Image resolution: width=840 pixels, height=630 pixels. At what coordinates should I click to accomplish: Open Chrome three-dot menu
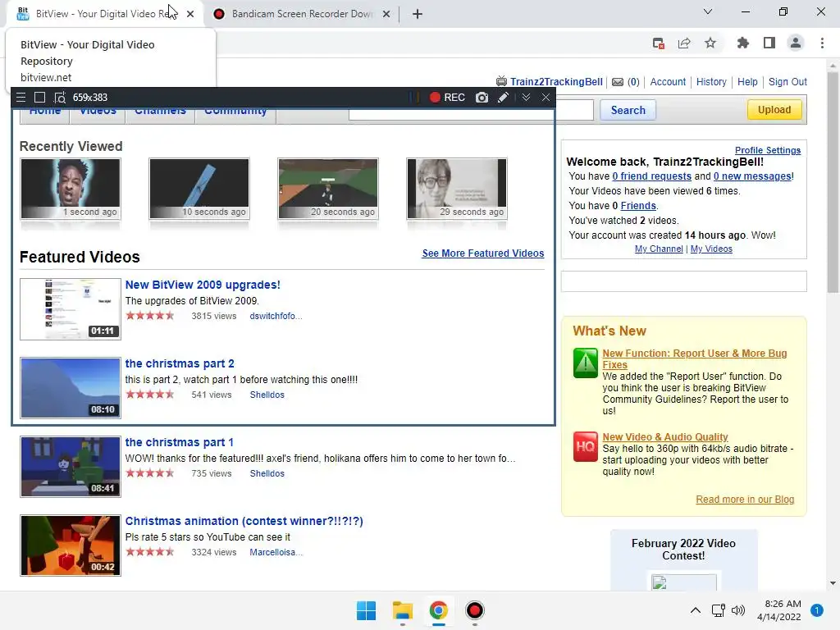[822, 43]
